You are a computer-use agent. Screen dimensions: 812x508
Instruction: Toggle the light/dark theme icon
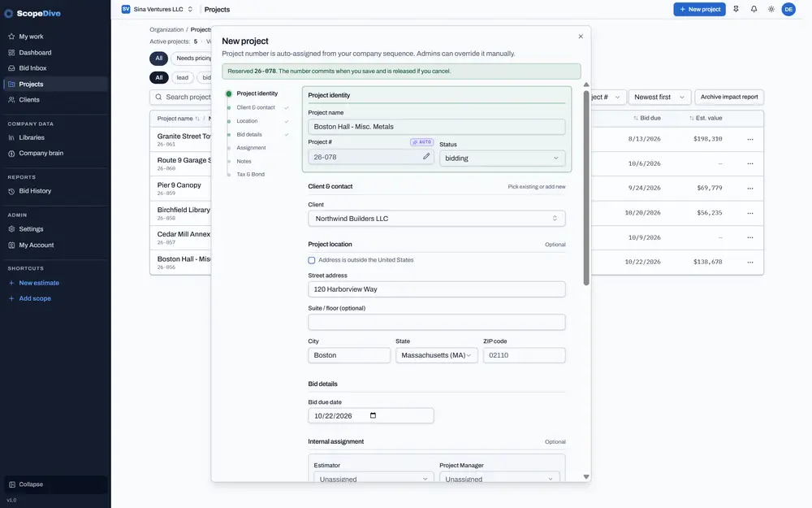(x=771, y=9)
